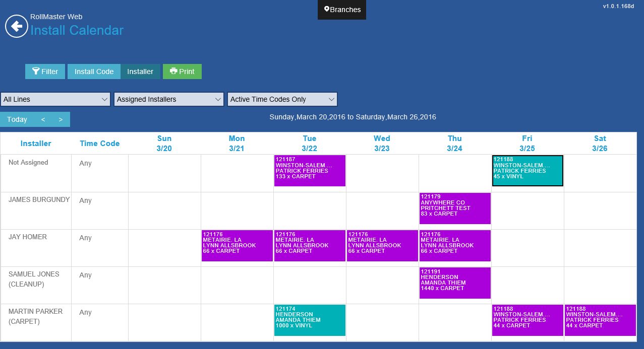644x349 pixels.
Task: Switch view to Install Code
Action: click(x=94, y=72)
